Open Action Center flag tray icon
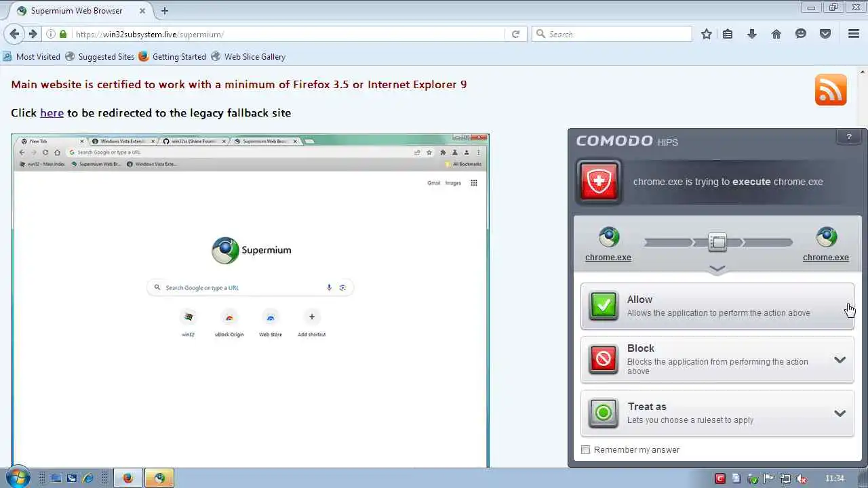Viewport: 868px width, 488px height. [768, 479]
